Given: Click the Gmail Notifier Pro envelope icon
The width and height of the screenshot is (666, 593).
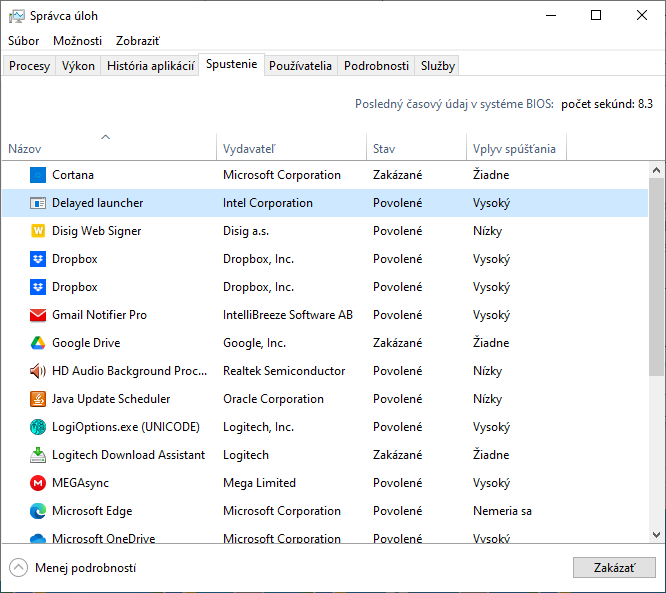Looking at the screenshot, I should [38, 315].
